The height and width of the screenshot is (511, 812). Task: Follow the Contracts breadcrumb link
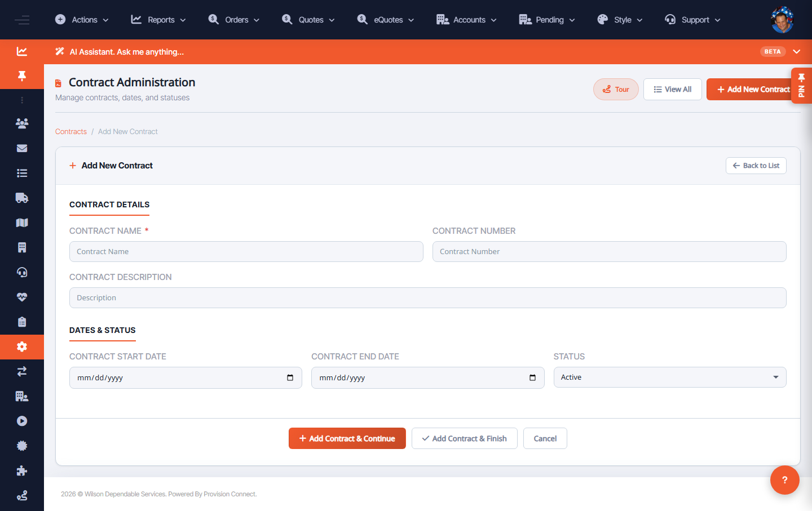point(71,131)
